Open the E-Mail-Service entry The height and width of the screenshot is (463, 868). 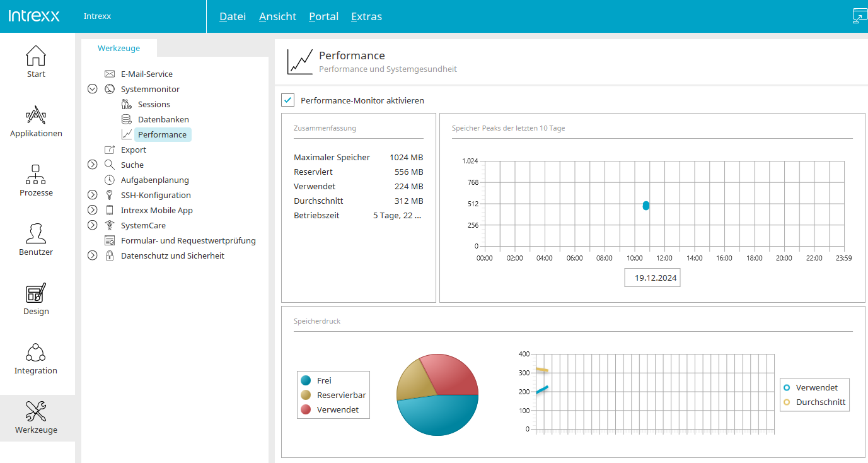[146, 74]
